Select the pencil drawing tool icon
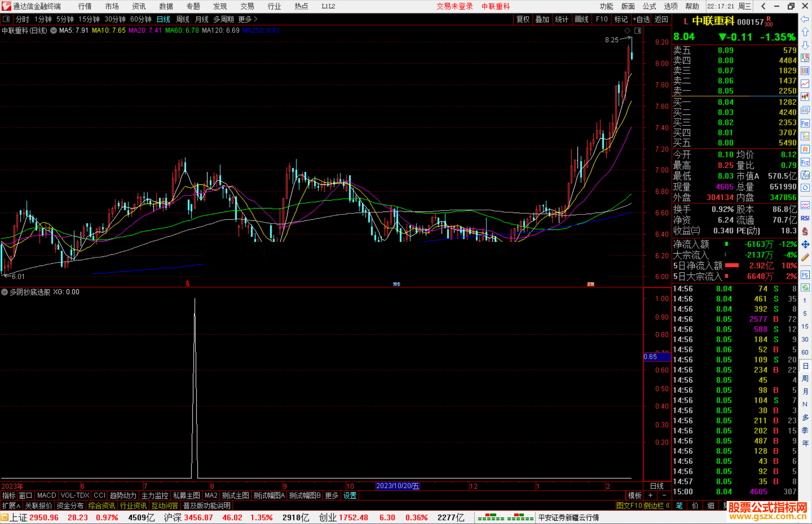The width and height of the screenshot is (812, 524). point(805,257)
